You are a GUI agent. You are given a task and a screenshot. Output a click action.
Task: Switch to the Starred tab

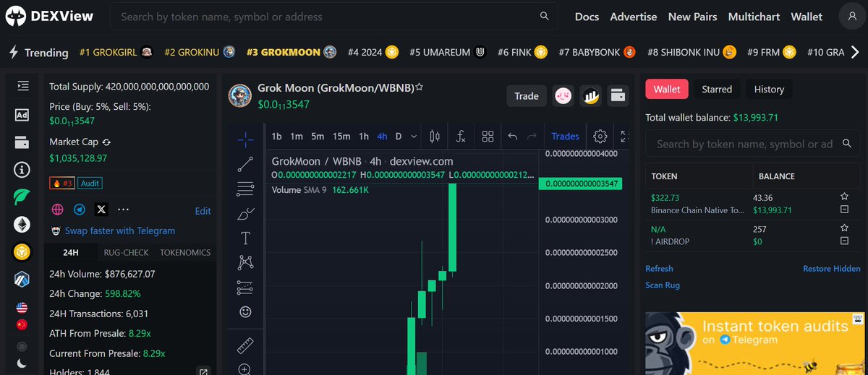[717, 89]
